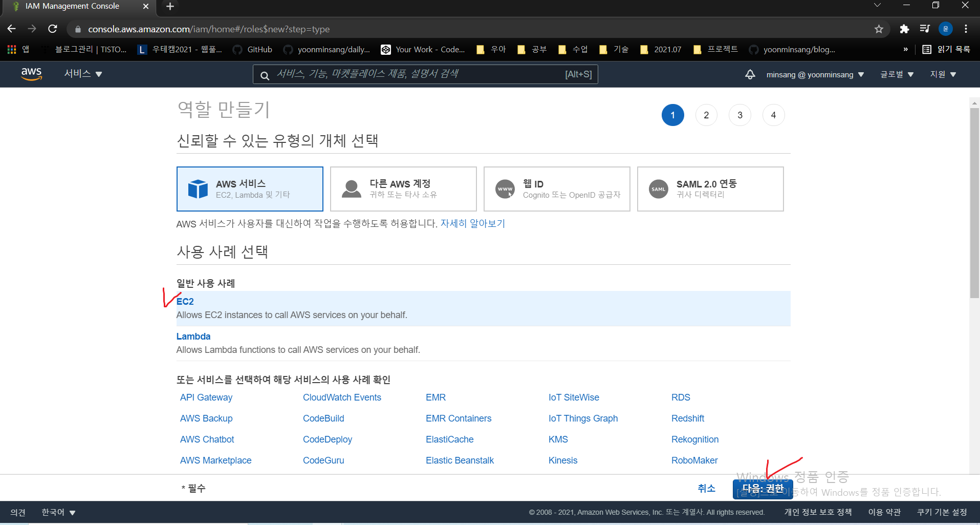Choose the Lambda use case
The image size is (980, 525).
click(483, 343)
